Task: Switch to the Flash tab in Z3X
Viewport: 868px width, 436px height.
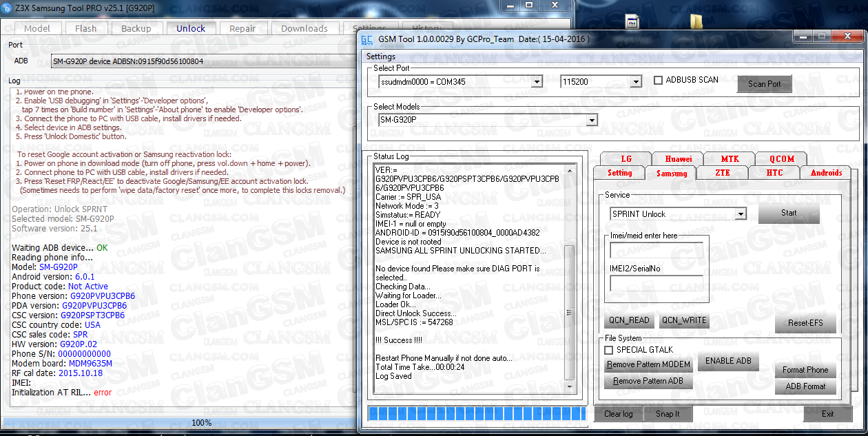Action: (86, 28)
